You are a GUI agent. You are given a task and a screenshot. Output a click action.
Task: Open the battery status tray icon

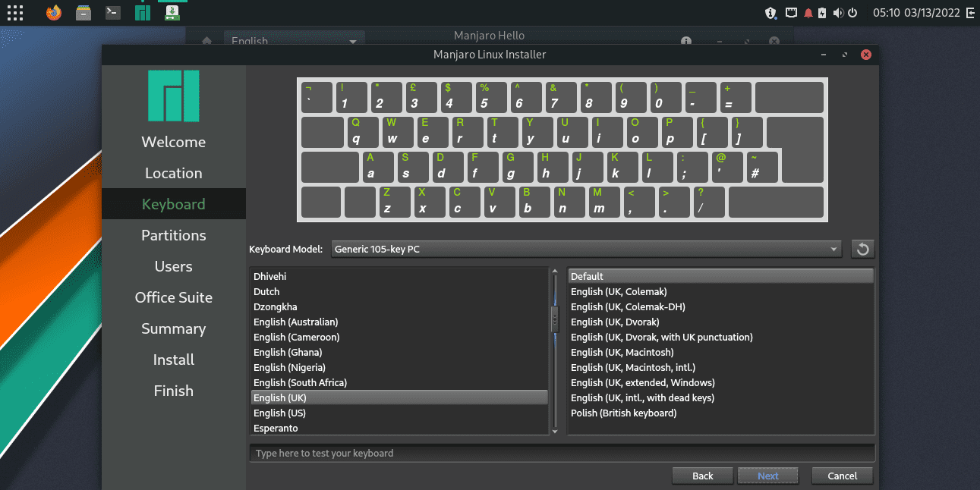821,13
